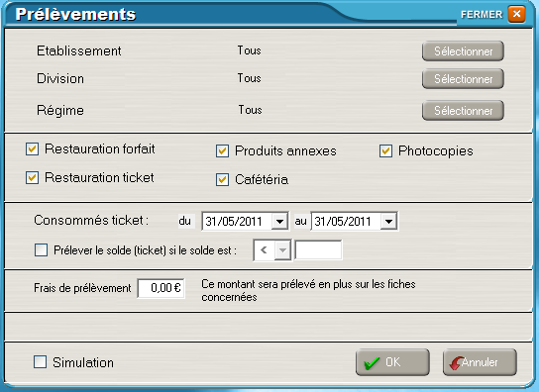The image size is (539, 392).
Task: Click the 'Tous' value next to Division
Action: 250,78
